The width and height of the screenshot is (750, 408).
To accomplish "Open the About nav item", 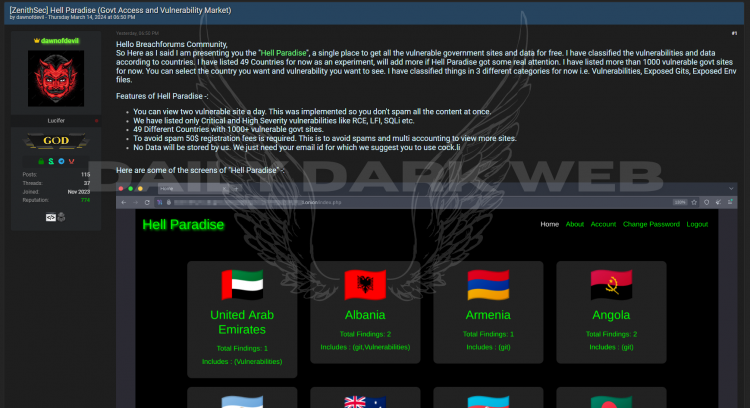I will 574,224.
